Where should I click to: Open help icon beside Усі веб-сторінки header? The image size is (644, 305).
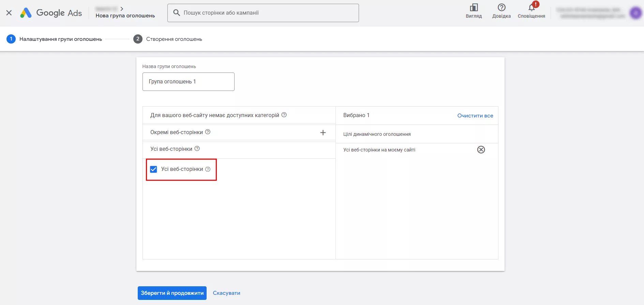pos(197,149)
